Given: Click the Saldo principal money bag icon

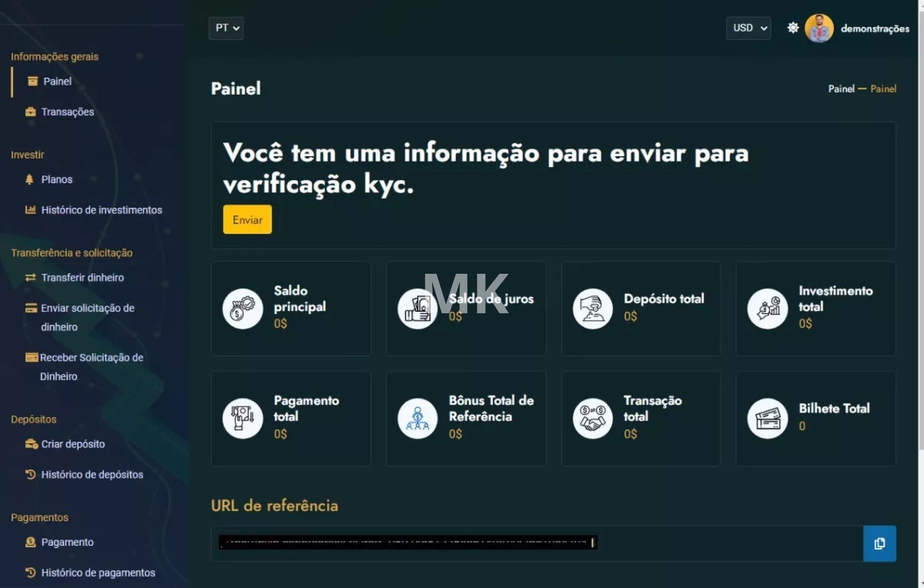Looking at the screenshot, I should [243, 308].
